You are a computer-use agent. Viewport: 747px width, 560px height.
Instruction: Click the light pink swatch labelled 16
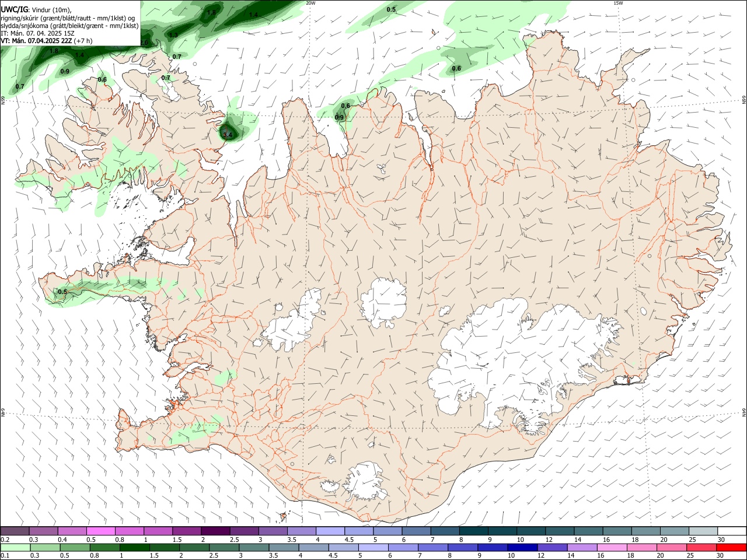(612, 548)
